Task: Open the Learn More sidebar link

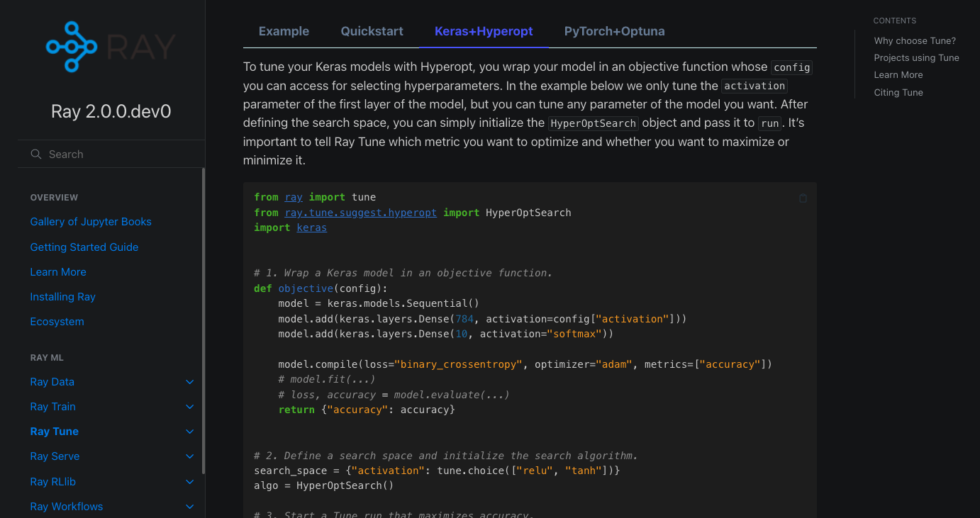Action: tap(58, 272)
